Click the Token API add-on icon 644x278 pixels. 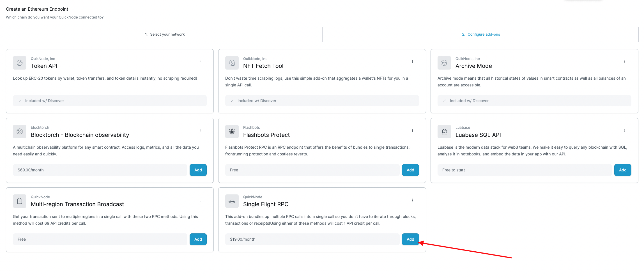20,63
